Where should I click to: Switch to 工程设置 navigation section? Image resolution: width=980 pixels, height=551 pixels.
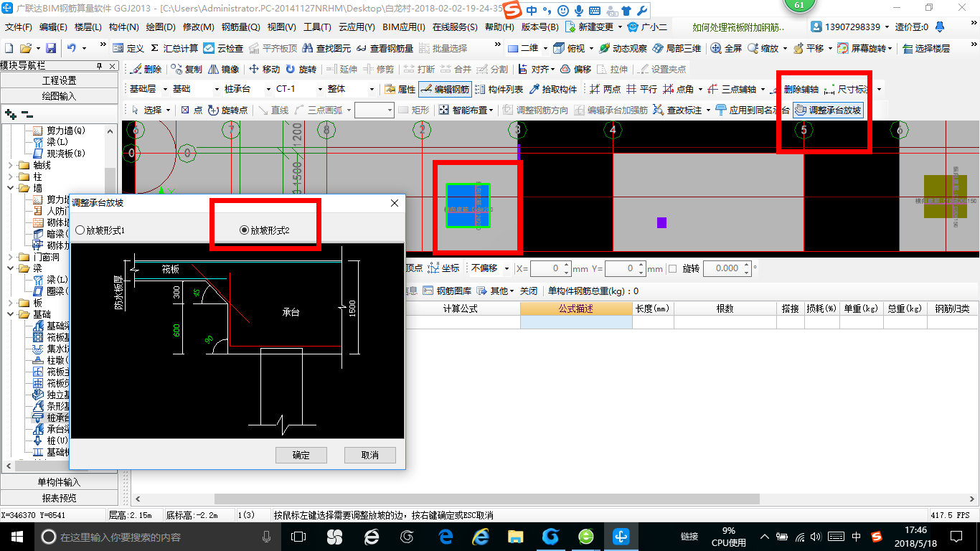pyautogui.click(x=59, y=80)
